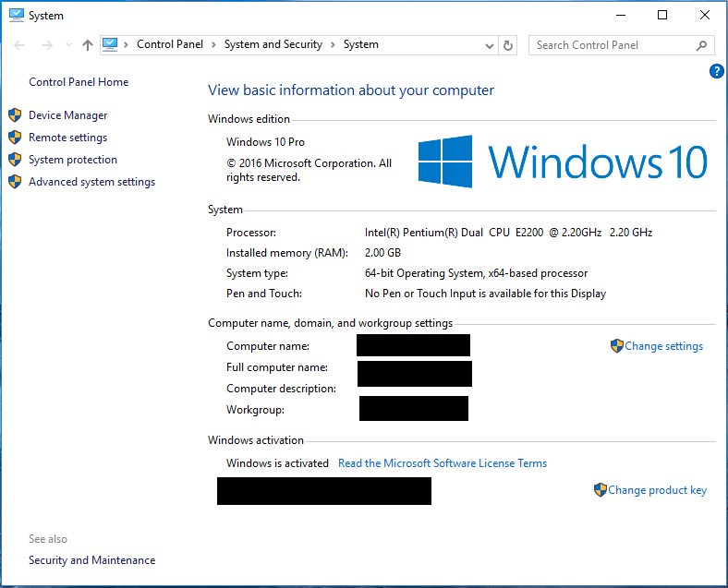Image resolution: width=728 pixels, height=588 pixels.
Task: Open Remote settings link
Action: [x=67, y=138]
